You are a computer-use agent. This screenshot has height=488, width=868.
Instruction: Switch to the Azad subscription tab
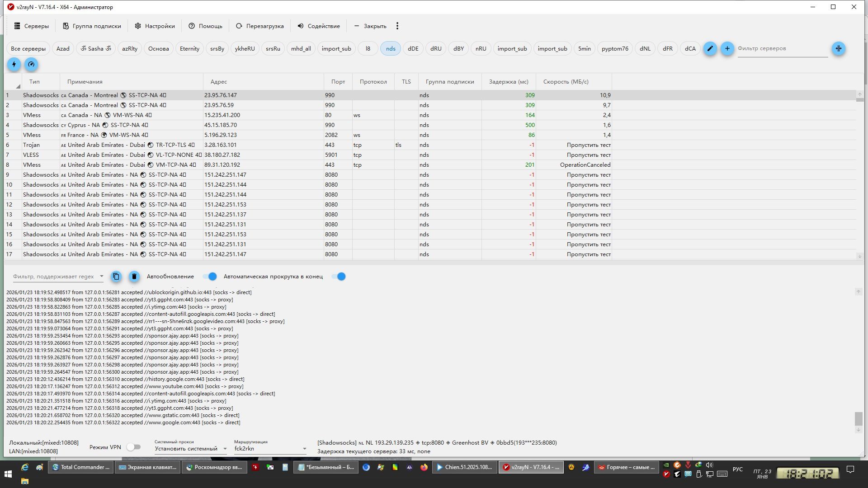(63, 48)
